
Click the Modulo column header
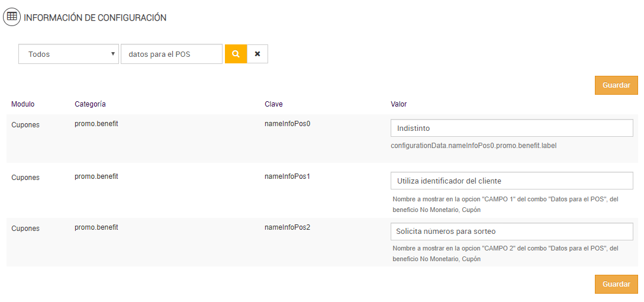(23, 104)
